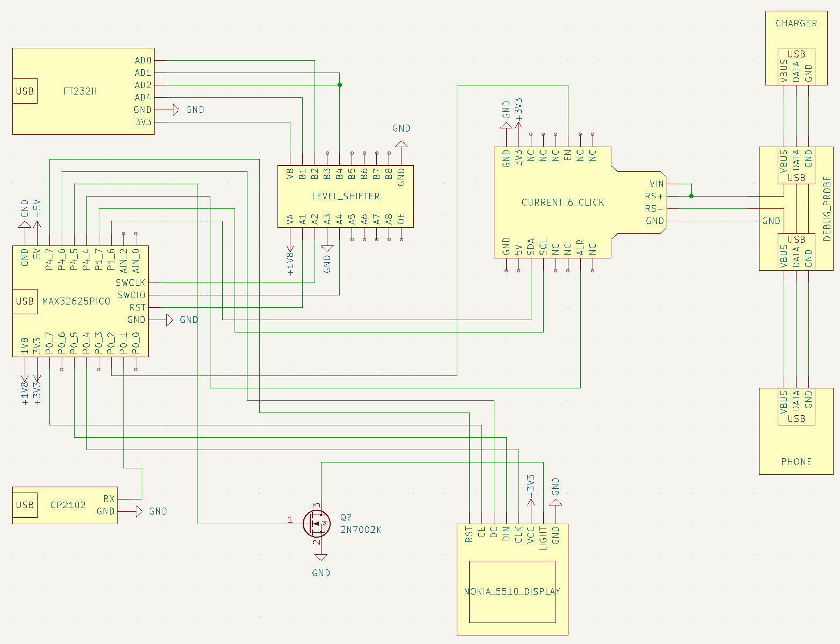Click the RX pin on CP2102
The width and height of the screenshot is (840, 644).
109,500
